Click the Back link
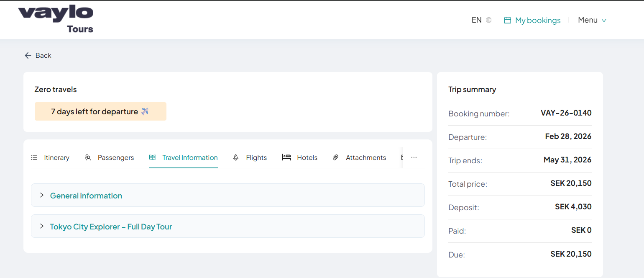Screen dimensions: 644x278 43,55
